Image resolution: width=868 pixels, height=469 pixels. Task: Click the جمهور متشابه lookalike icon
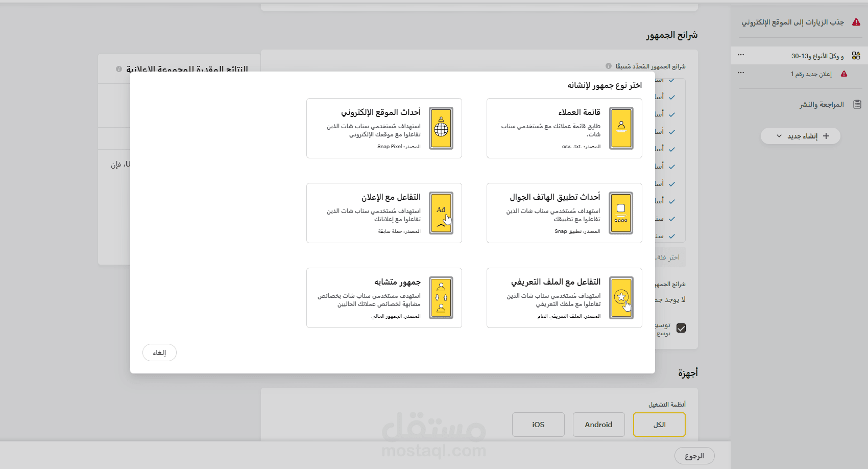click(x=441, y=298)
